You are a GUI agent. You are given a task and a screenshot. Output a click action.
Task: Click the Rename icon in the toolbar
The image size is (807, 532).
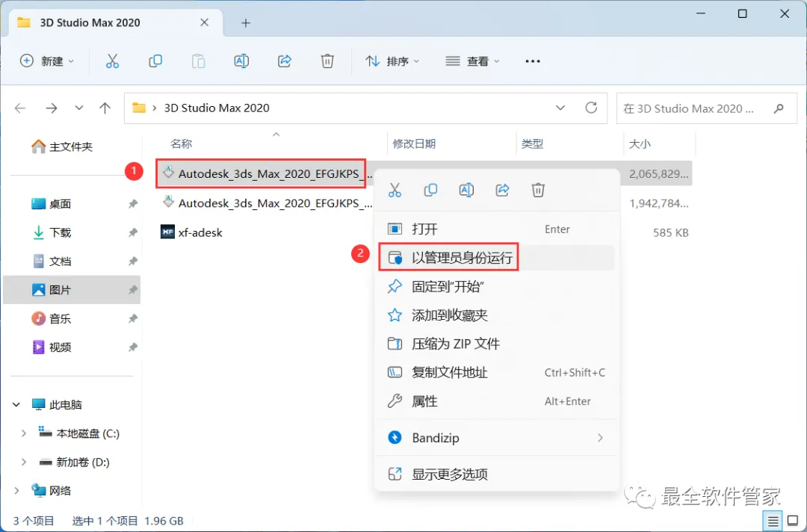point(241,61)
